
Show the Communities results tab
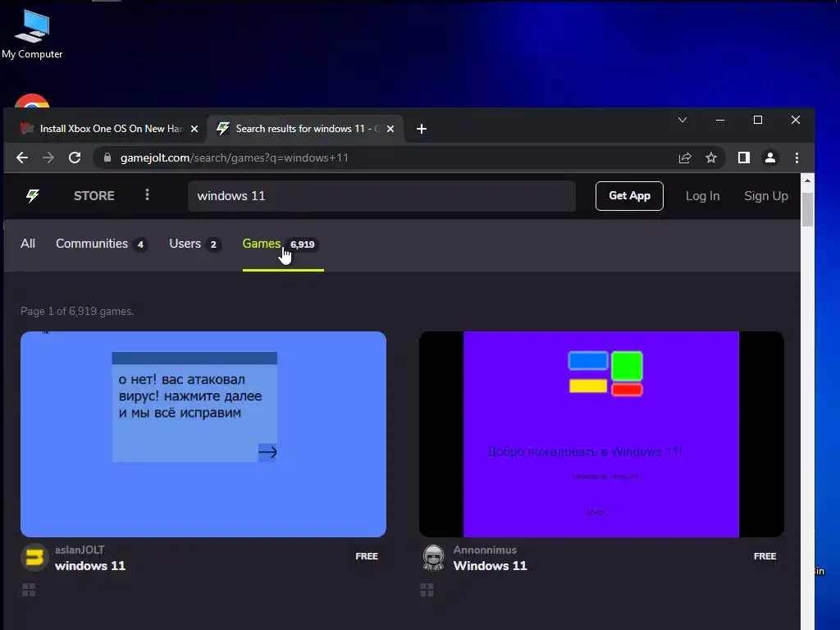101,244
